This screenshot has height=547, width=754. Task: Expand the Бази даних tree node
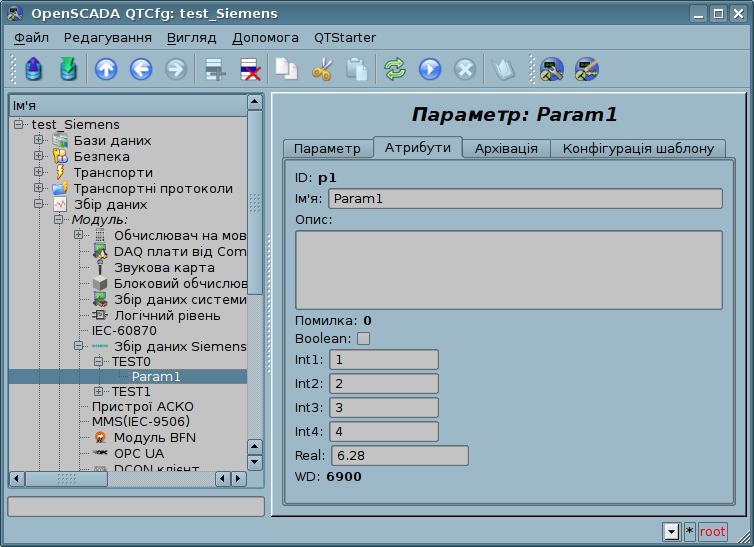pyautogui.click(x=39, y=141)
